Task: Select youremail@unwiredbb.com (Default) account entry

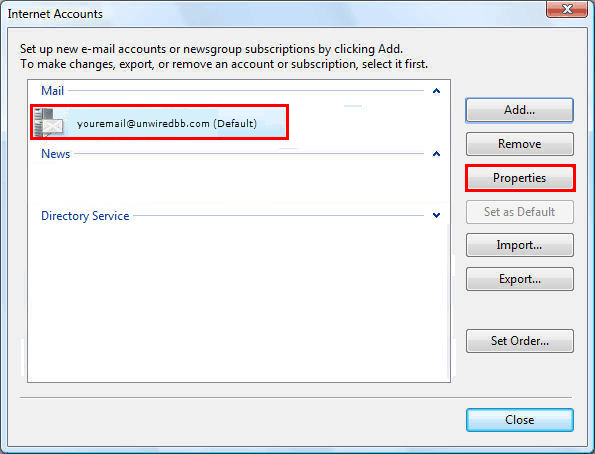Action: pos(159,122)
